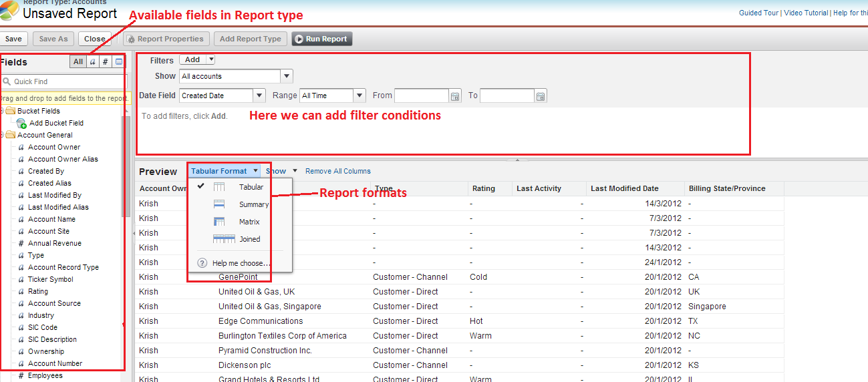Viewport: 868px width, 382px height.
Task: Filter fields by date type icon
Action: pyautogui.click(x=118, y=61)
